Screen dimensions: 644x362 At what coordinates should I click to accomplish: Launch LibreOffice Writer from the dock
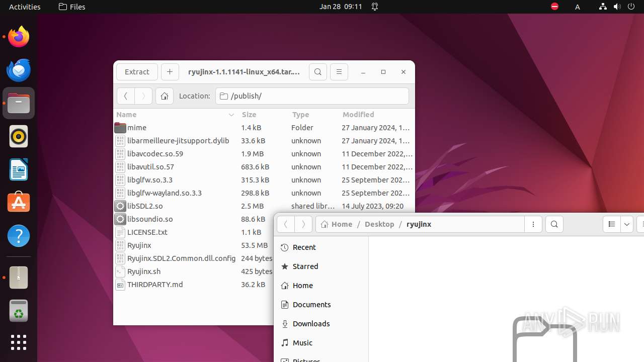tap(19, 169)
